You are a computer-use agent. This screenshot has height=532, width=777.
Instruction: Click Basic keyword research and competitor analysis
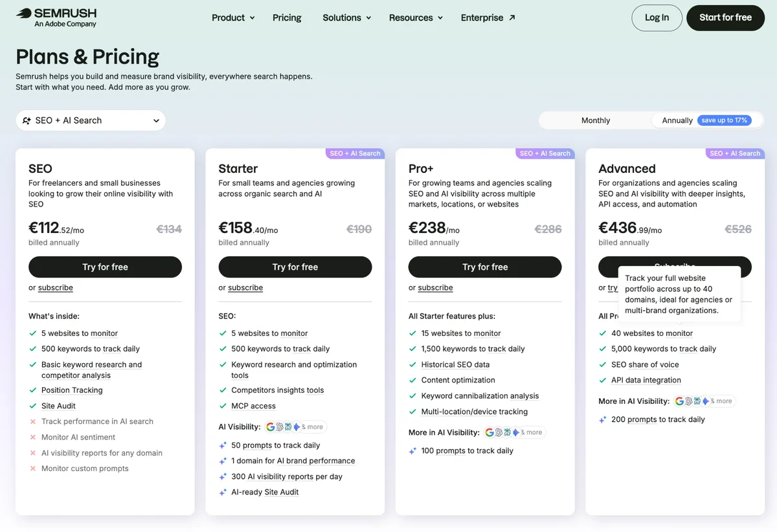coord(91,370)
